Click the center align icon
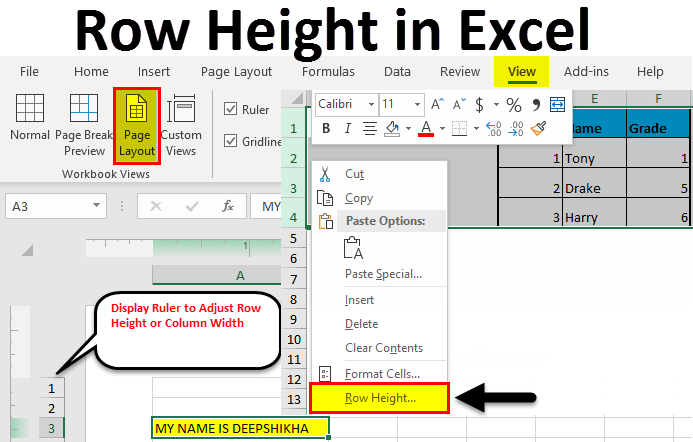The height and width of the screenshot is (442, 693). 369,128
